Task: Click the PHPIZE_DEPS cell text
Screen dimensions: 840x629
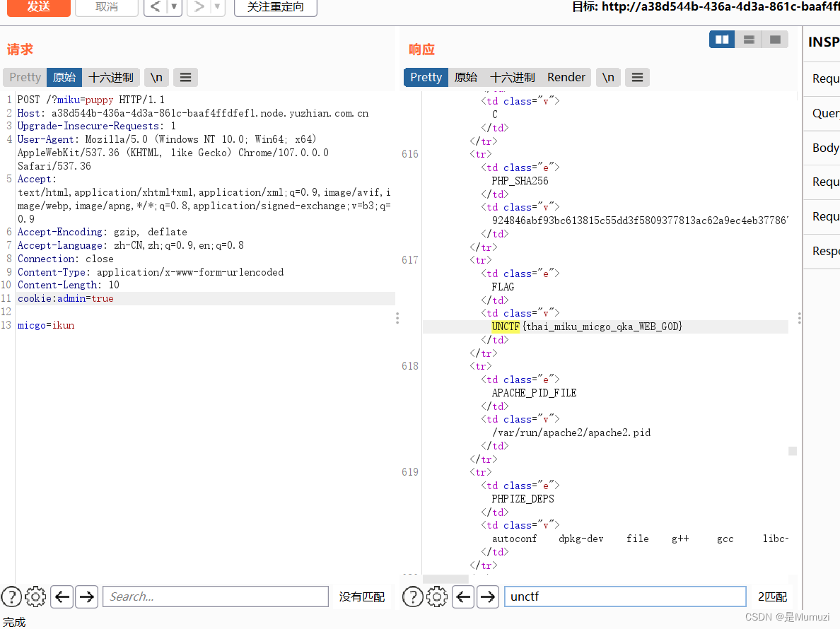Action: (523, 499)
